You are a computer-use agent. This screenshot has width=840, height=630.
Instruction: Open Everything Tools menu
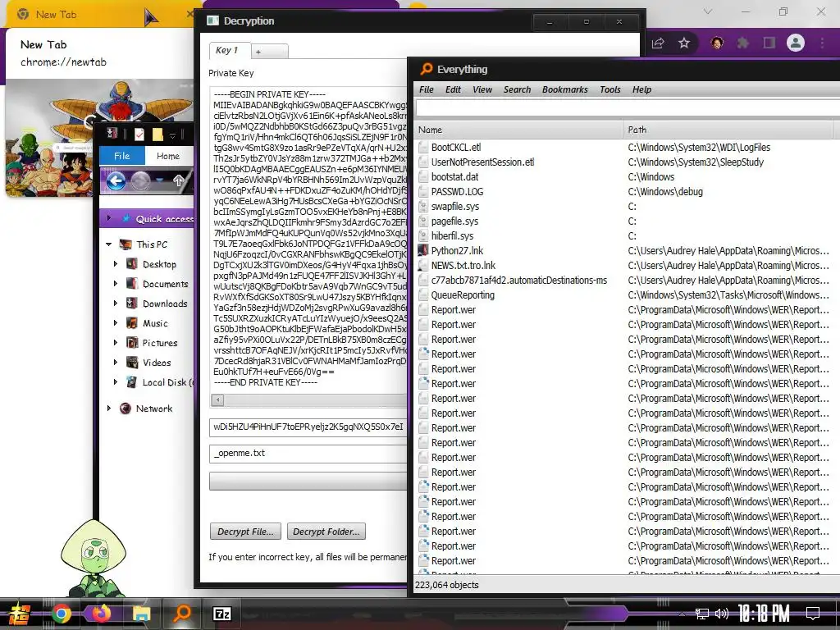click(610, 89)
